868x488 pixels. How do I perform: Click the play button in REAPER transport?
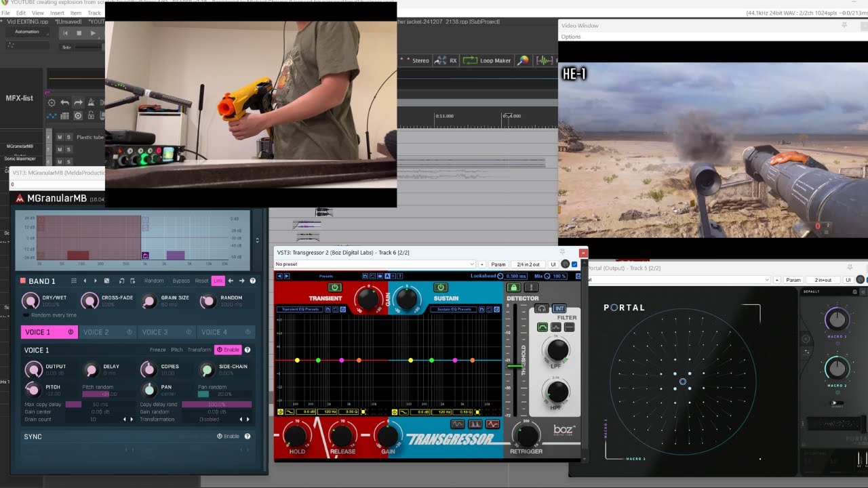click(x=93, y=33)
